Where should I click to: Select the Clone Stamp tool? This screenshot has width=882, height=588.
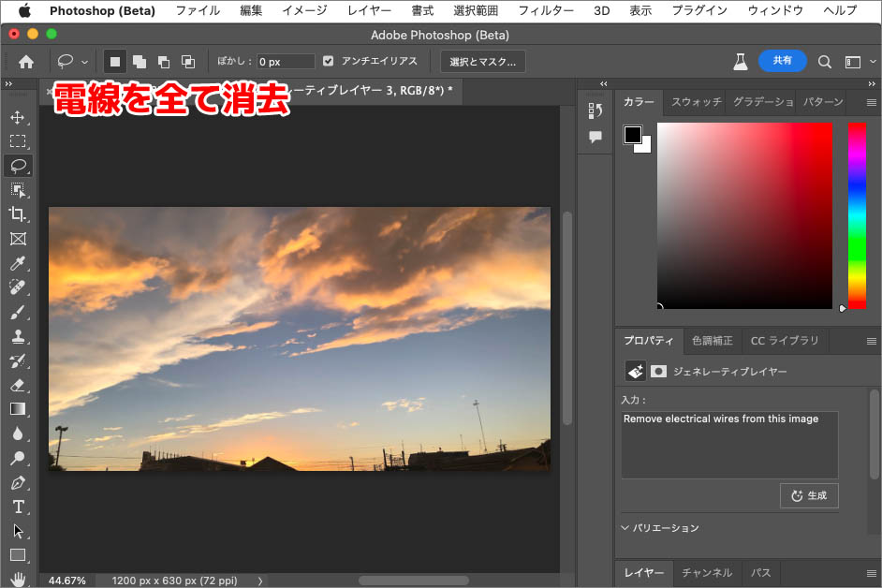point(18,337)
